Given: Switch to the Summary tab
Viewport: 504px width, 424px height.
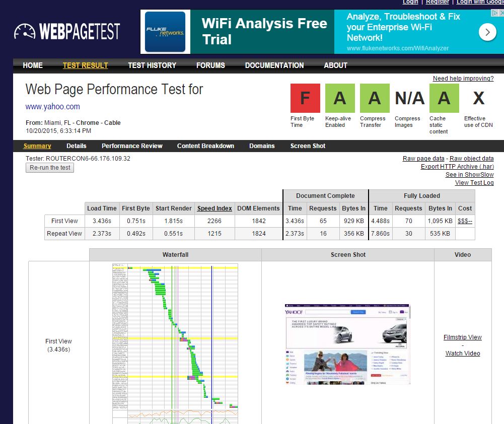Looking at the screenshot, I should pos(37,146).
